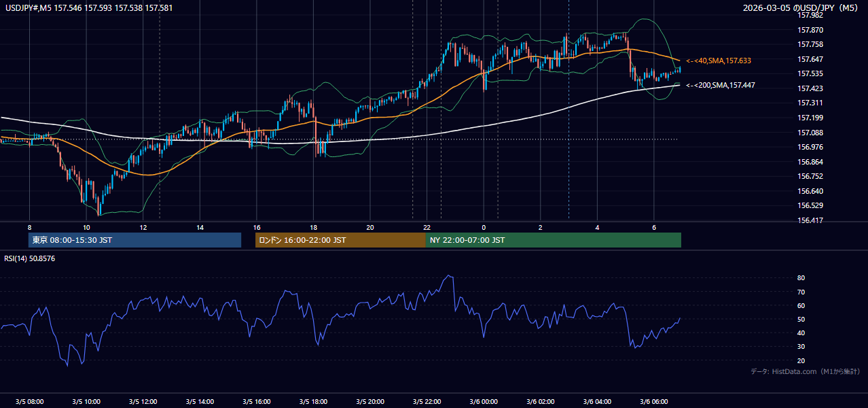This screenshot has width=868, height=408.
Task: Click RSI scale label 40
Action: [x=801, y=333]
